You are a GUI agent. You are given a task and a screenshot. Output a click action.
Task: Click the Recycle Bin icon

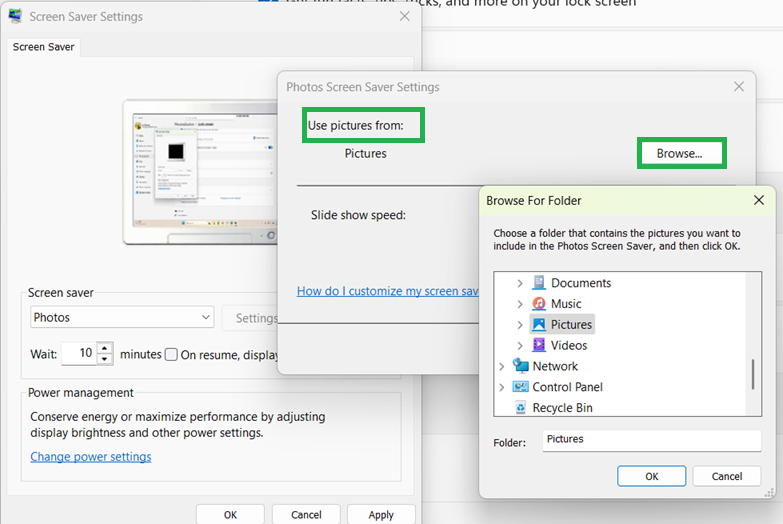[520, 408]
